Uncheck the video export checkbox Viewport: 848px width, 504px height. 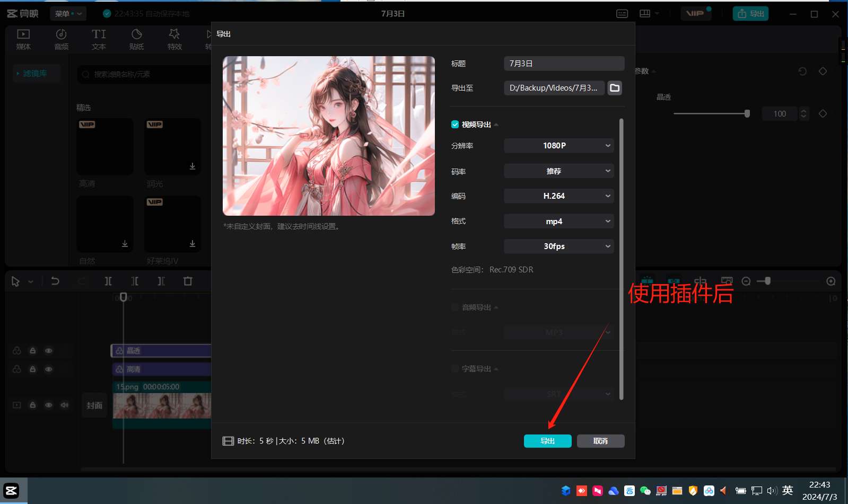455,125
